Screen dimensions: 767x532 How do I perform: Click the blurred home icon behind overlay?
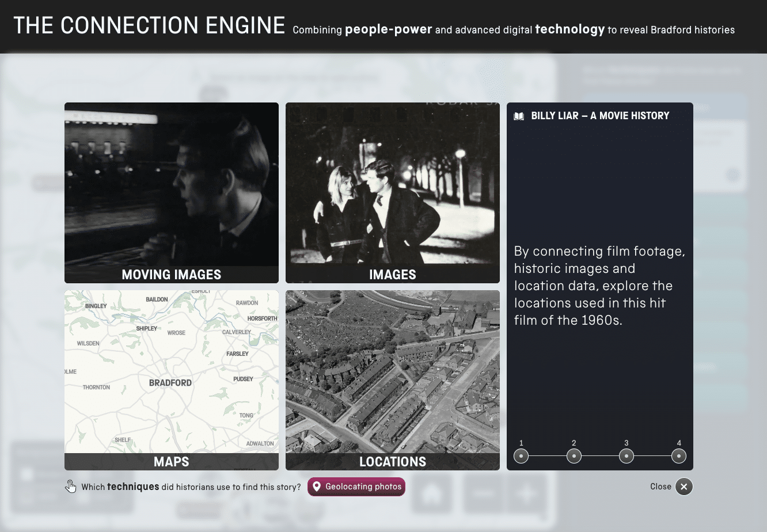point(432,493)
